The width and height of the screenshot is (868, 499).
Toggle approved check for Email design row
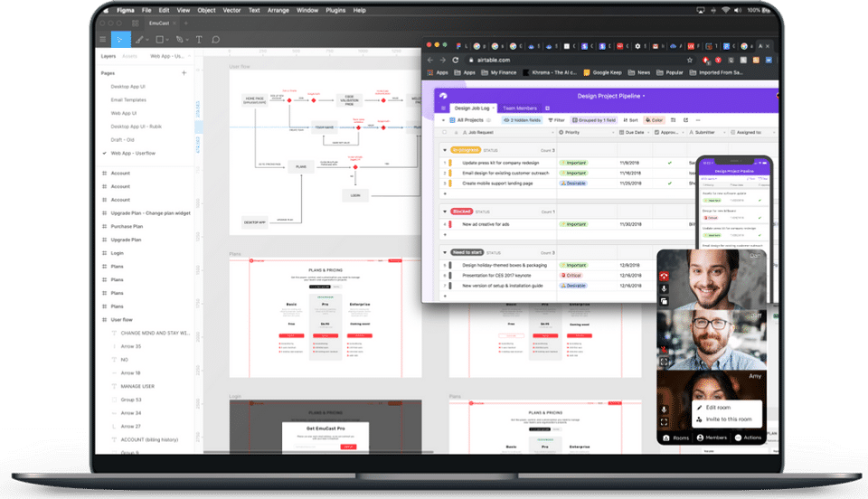tap(669, 174)
